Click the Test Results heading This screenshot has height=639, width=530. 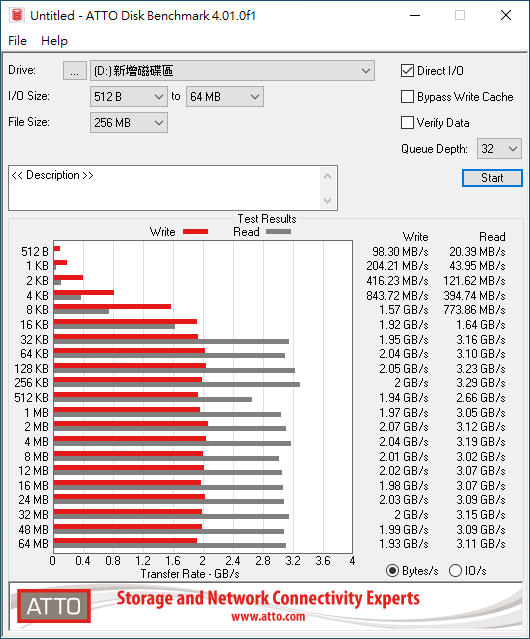point(267,219)
